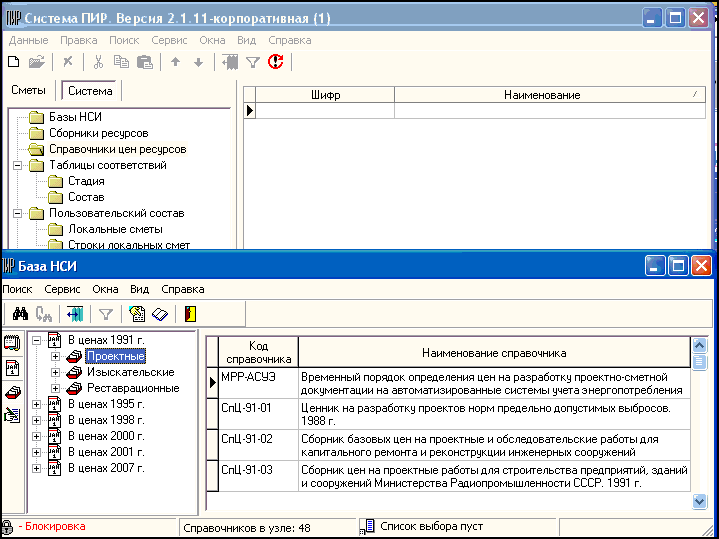Collapse the 'Таблицы соответствий' folder

coord(18,165)
